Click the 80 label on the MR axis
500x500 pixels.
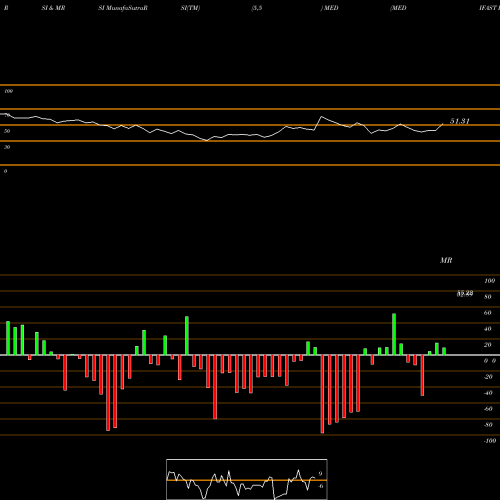tap(488, 297)
